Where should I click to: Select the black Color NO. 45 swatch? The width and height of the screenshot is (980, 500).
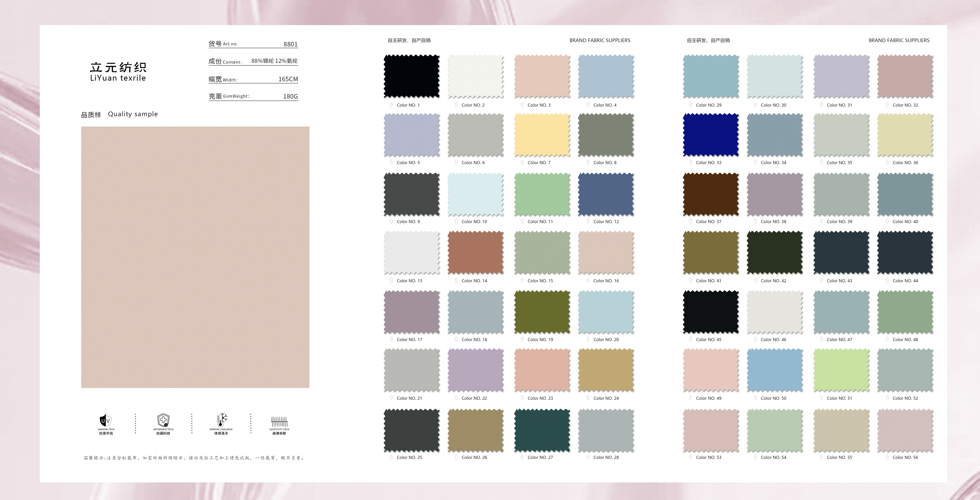pyautogui.click(x=711, y=312)
